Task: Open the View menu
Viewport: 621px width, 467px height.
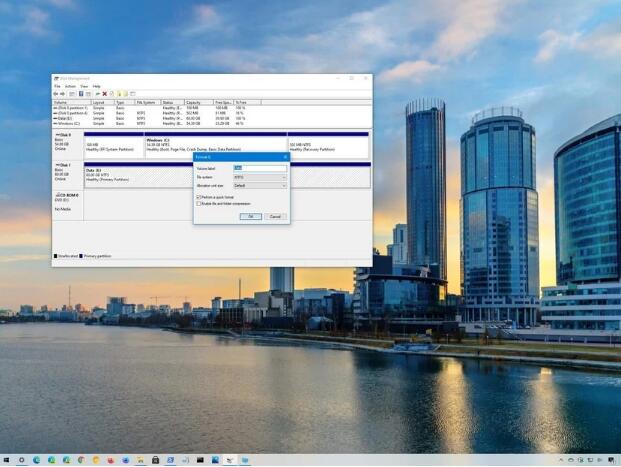Action: [84, 86]
